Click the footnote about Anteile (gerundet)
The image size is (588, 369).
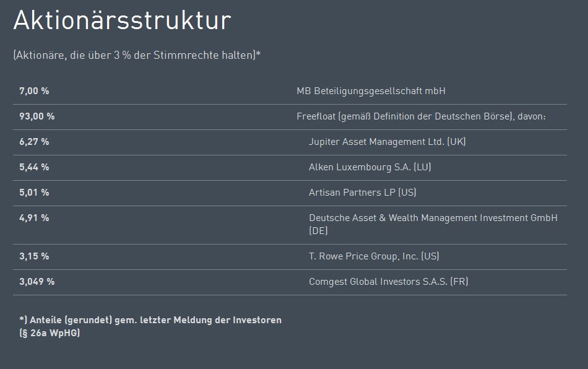tap(150, 320)
